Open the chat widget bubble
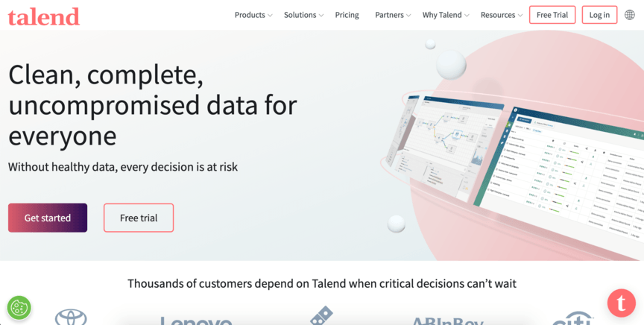644x325 pixels. 621,303
